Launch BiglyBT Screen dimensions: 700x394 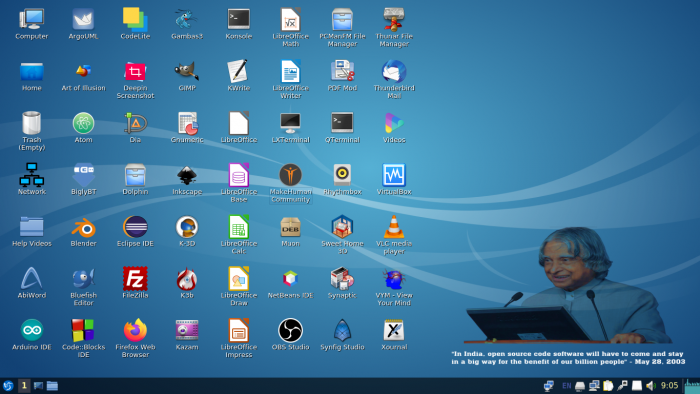[x=83, y=175]
